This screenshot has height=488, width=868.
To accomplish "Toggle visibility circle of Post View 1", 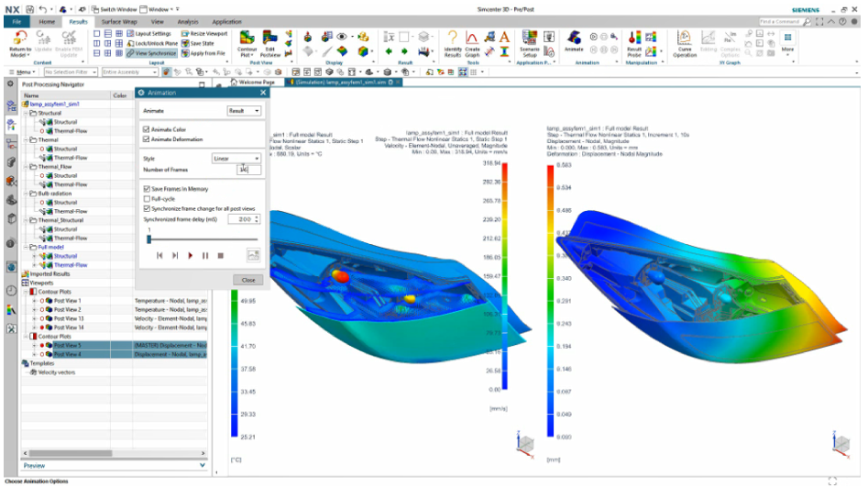I will (x=42, y=301).
